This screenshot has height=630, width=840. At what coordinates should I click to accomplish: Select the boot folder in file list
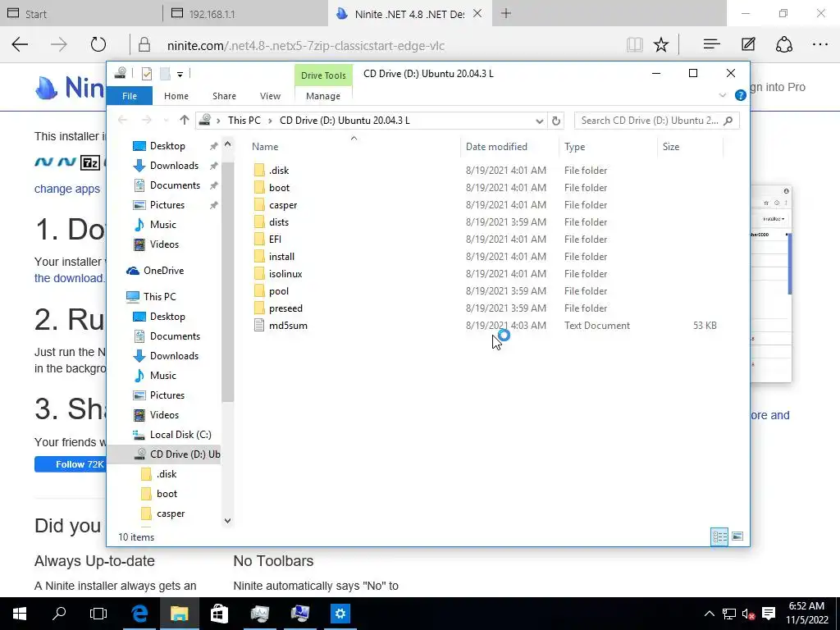279,188
